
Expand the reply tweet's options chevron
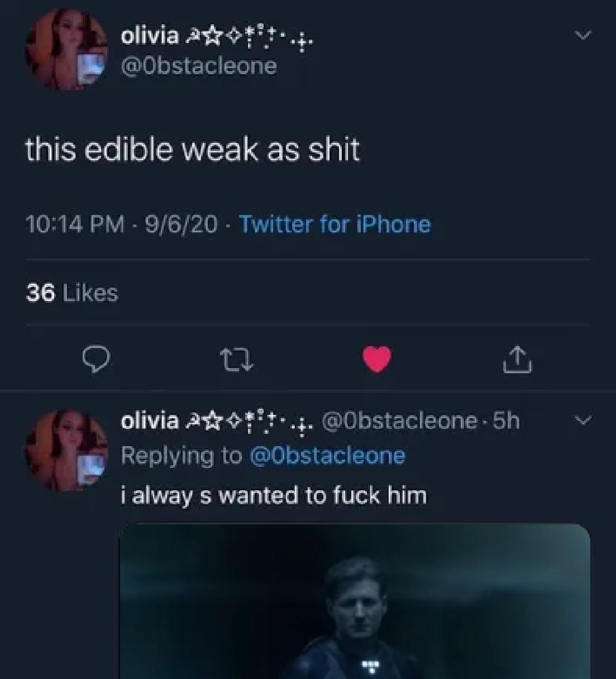(583, 420)
